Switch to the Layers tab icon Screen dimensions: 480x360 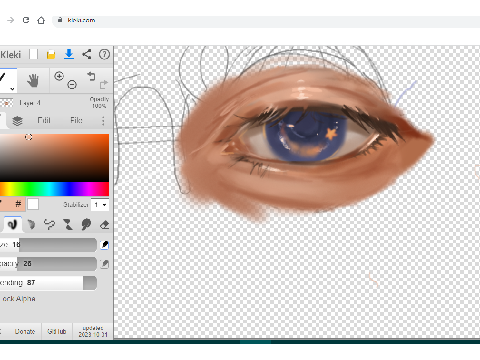tap(17, 121)
